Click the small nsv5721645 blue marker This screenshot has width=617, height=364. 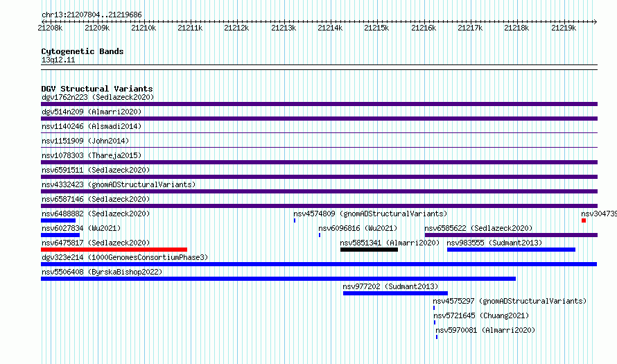[435, 322]
